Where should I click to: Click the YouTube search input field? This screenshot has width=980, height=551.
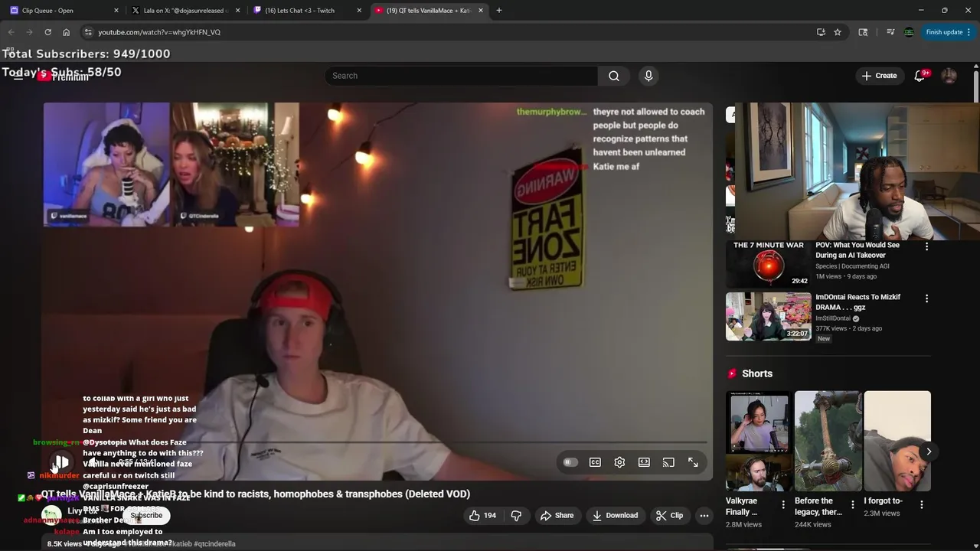point(461,76)
